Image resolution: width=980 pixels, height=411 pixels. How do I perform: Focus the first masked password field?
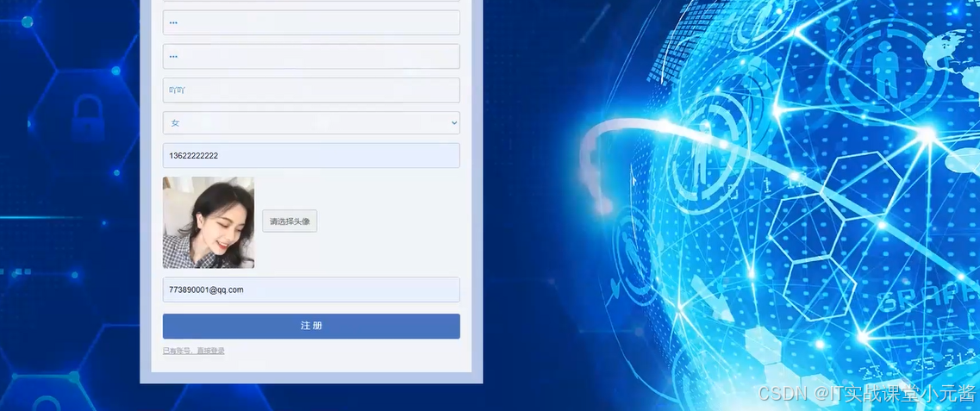pyautogui.click(x=311, y=22)
